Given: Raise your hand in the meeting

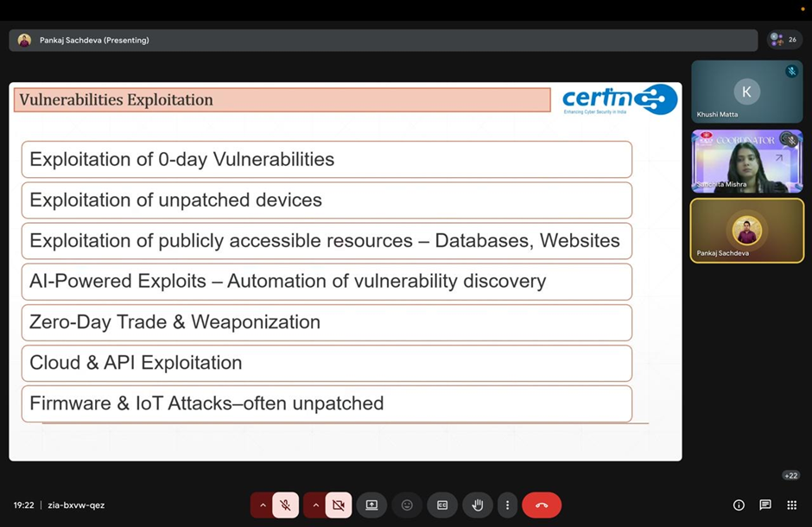Looking at the screenshot, I should coord(477,505).
